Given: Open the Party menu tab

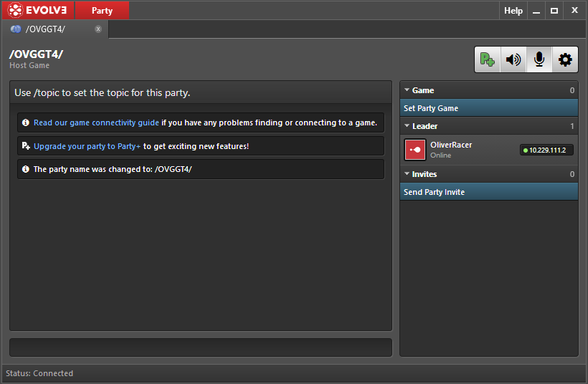Looking at the screenshot, I should [102, 10].
